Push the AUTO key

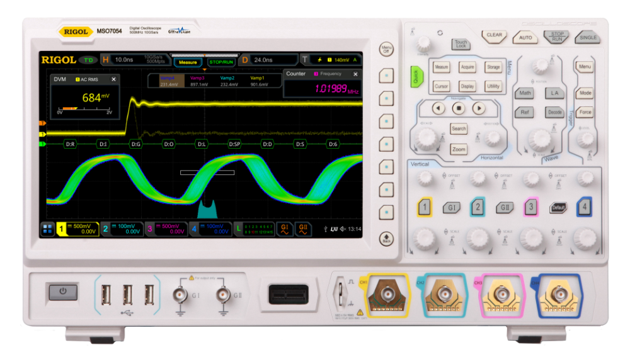525,37
